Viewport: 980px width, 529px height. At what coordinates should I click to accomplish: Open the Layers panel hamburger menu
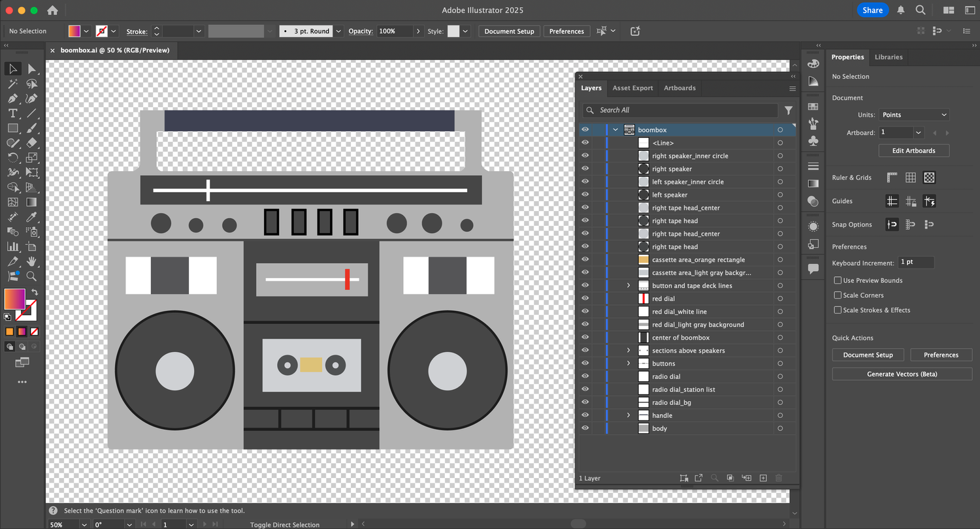coord(792,88)
